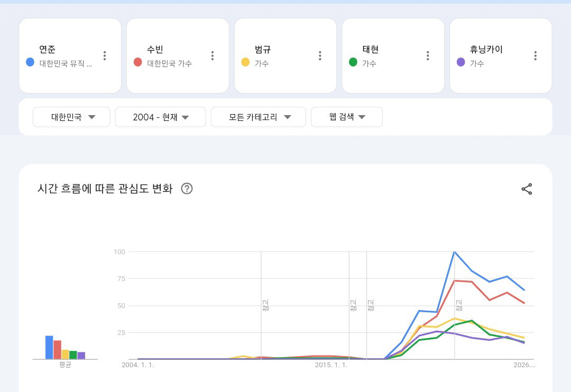Expand the 모든 카테고리 dropdown
The image size is (571, 392).
[x=258, y=117]
